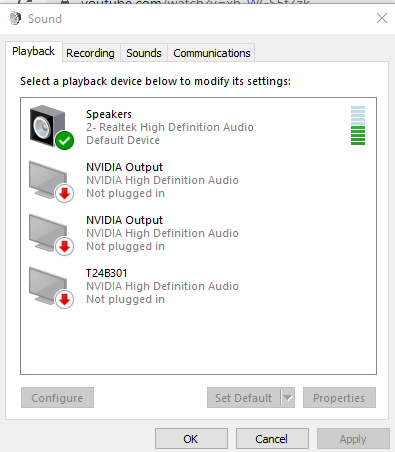Image resolution: width=395 pixels, height=452 pixels.
Task: Click 'Not plugged in' under T24B301
Action: click(125, 299)
